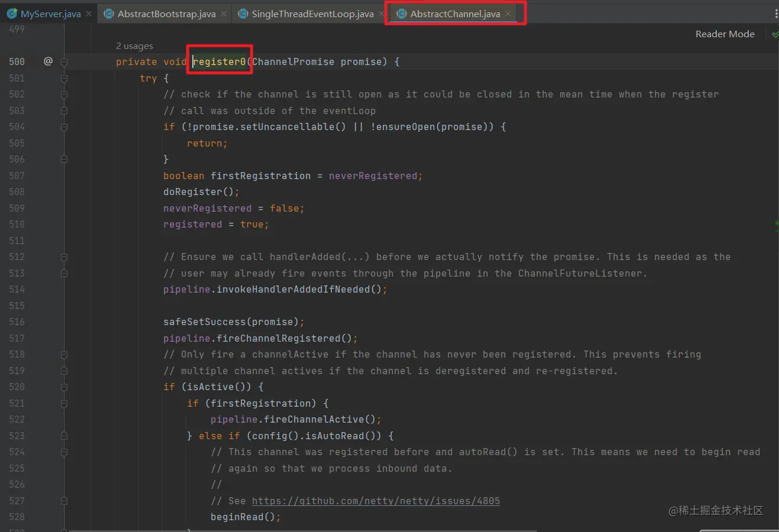Toggle Reader Mode
Screen dimensions: 779x532
725,34
